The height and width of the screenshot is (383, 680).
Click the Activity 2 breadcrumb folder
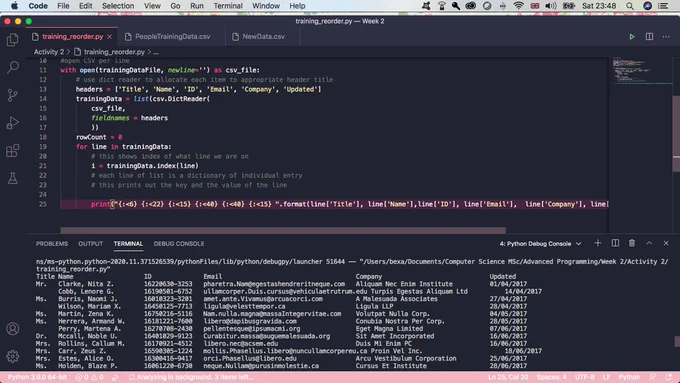[49, 52]
